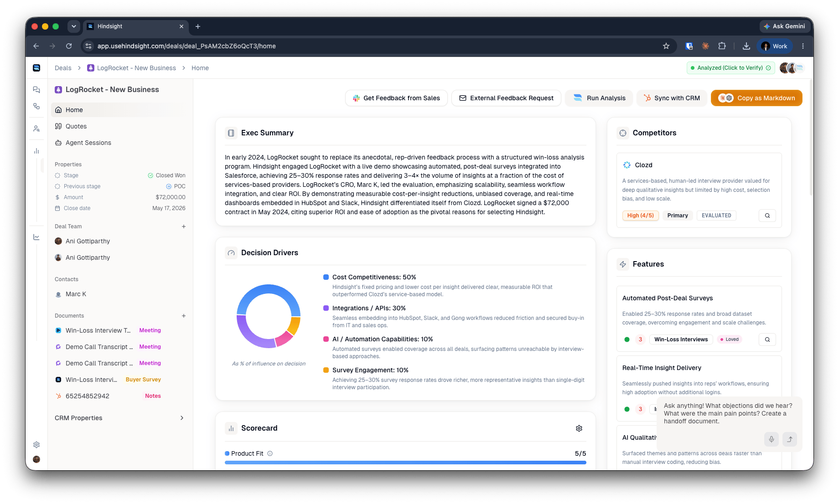Open Scorecard settings gear

[x=579, y=428]
